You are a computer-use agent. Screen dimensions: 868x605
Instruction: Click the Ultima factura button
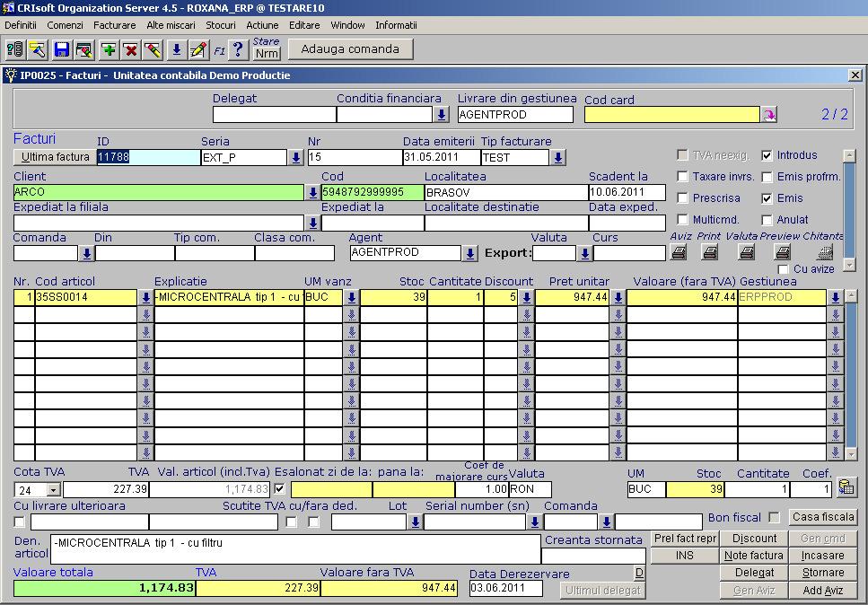click(x=55, y=157)
